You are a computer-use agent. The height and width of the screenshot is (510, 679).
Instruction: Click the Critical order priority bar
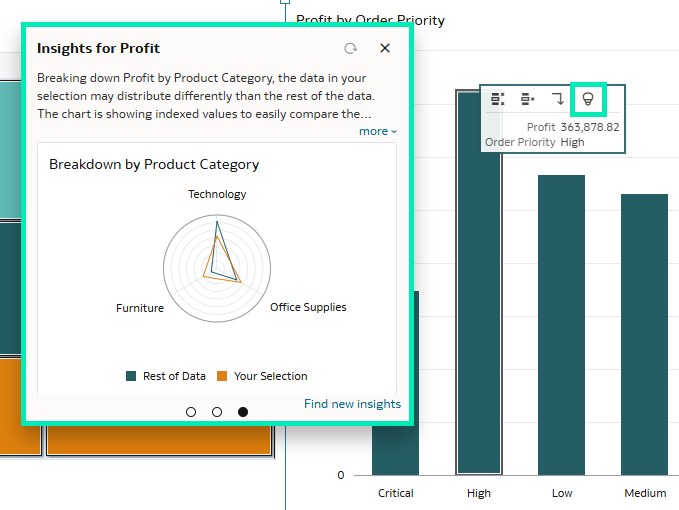pos(395,390)
